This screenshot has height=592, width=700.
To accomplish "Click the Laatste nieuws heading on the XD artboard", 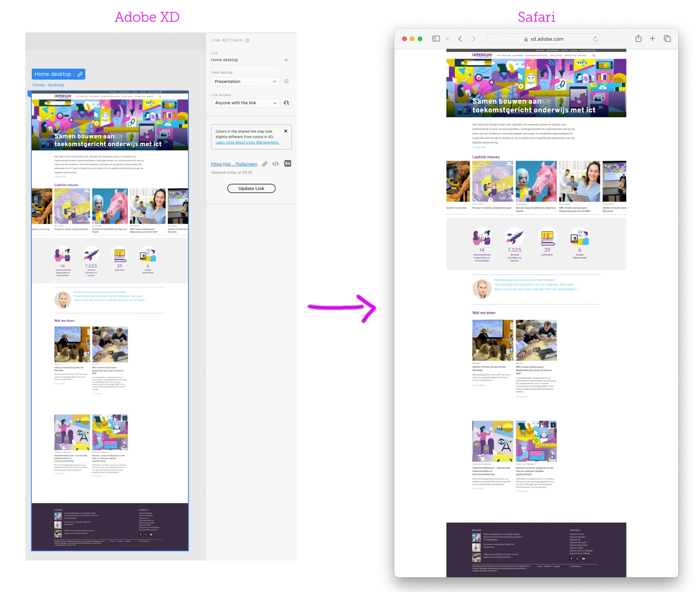I will 66,185.
